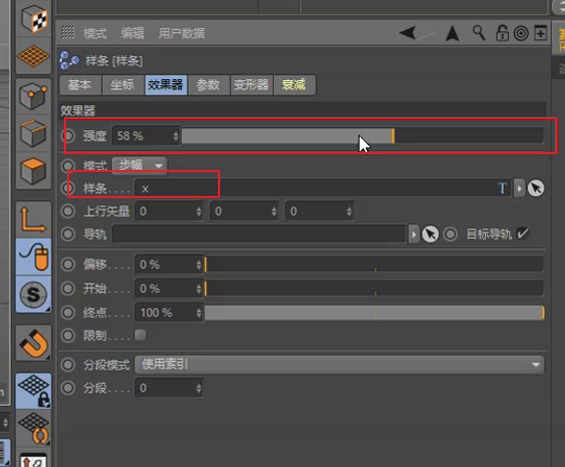Switch to Polygons mode cube icon

point(33,171)
